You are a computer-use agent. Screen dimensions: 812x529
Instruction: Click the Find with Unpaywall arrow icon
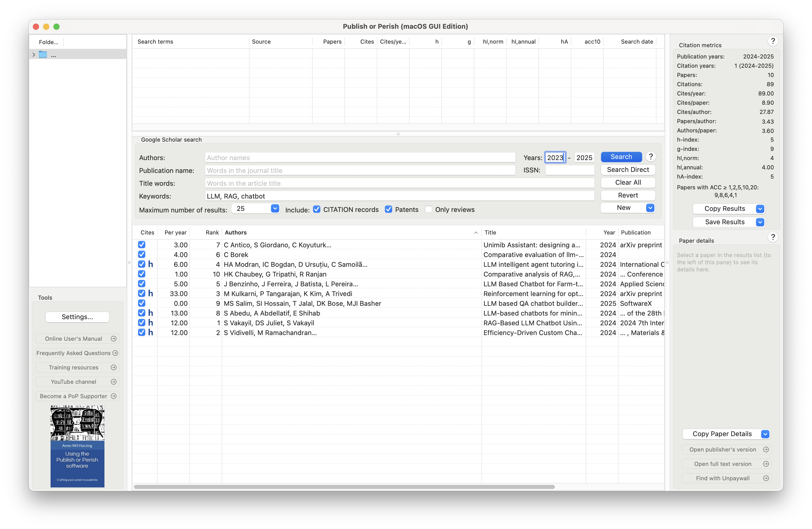766,478
